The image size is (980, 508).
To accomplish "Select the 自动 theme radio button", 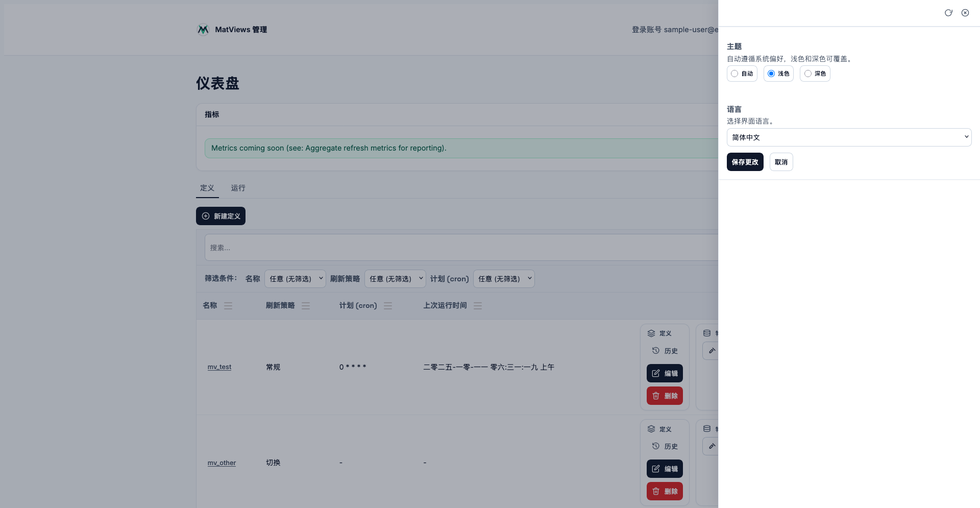I will pyautogui.click(x=734, y=74).
